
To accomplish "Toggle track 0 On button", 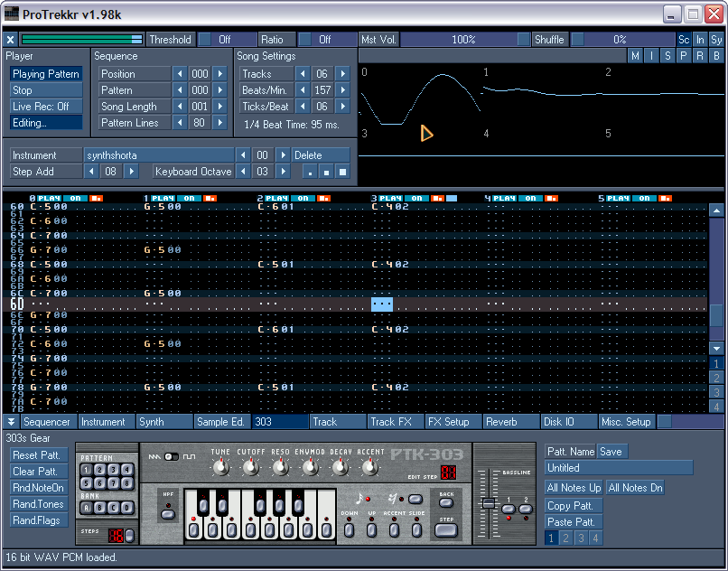I will 76,198.
